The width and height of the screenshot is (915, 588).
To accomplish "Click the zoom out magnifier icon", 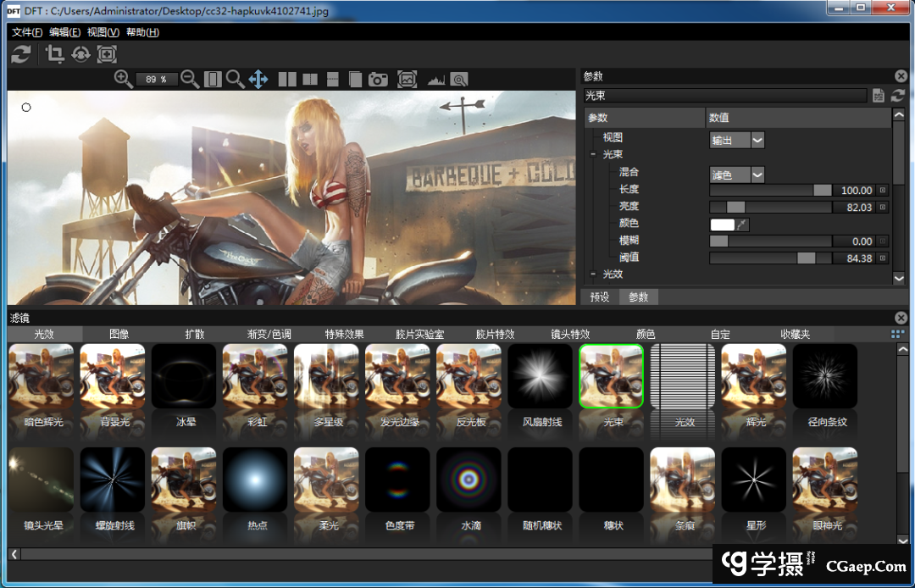I will [x=190, y=80].
